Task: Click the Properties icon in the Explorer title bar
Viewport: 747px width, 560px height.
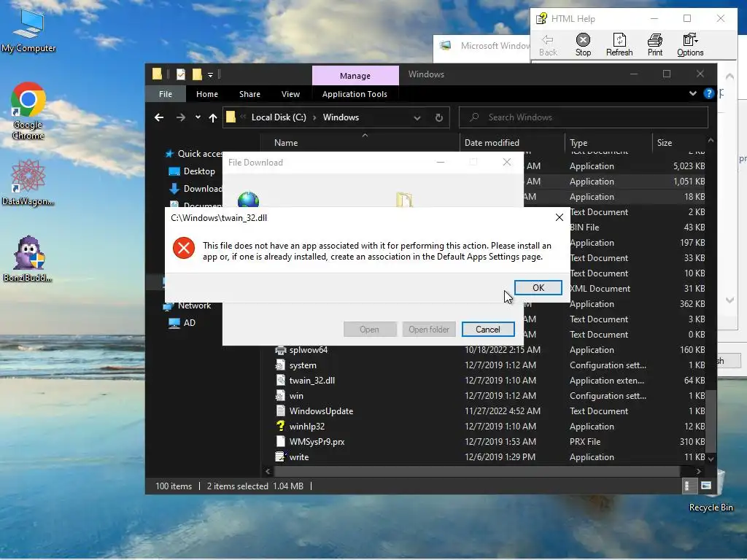Action: pyautogui.click(x=181, y=74)
